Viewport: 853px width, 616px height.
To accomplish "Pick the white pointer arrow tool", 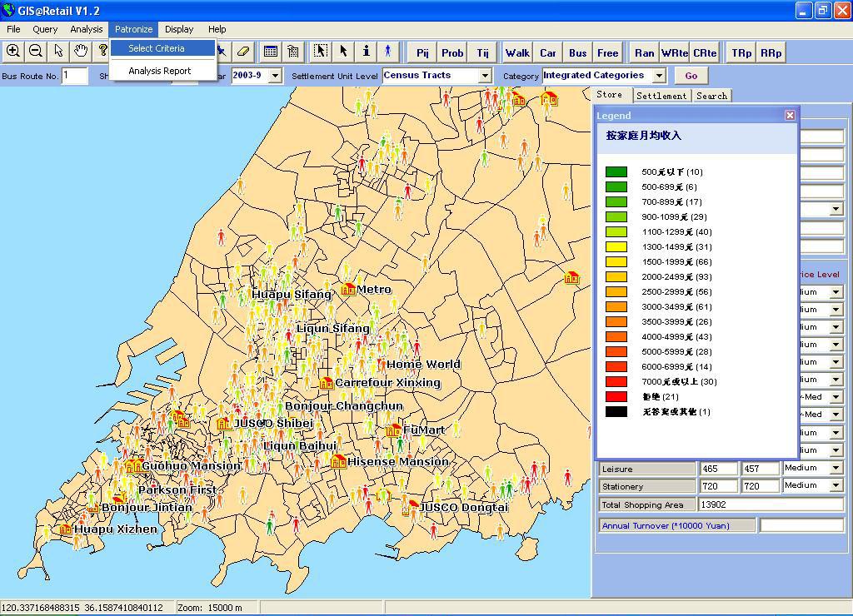I will coord(58,52).
